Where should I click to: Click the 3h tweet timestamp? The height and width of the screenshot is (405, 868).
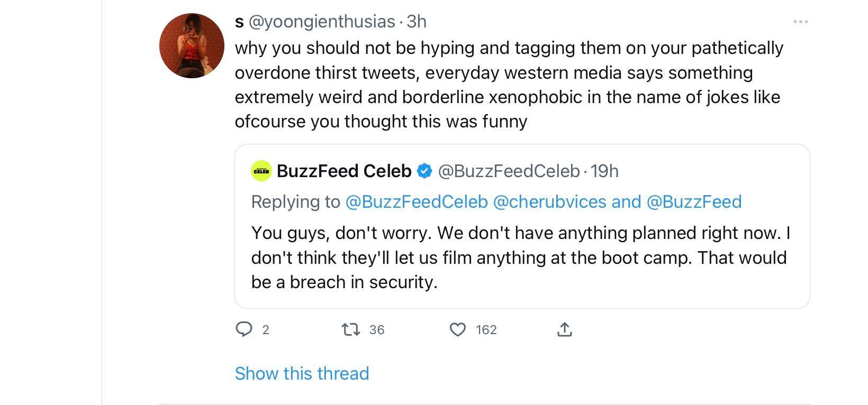pos(417,22)
